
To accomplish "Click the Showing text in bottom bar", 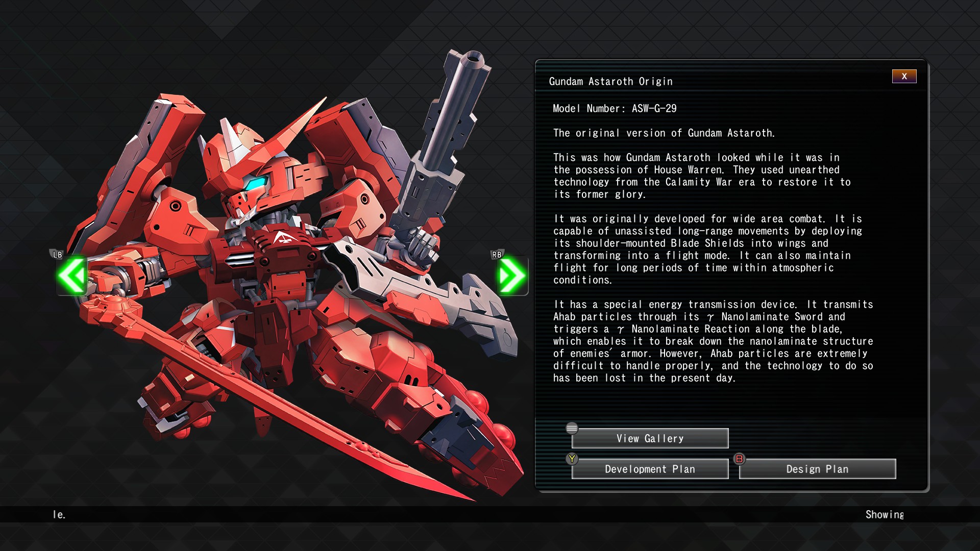I will pos(885,515).
